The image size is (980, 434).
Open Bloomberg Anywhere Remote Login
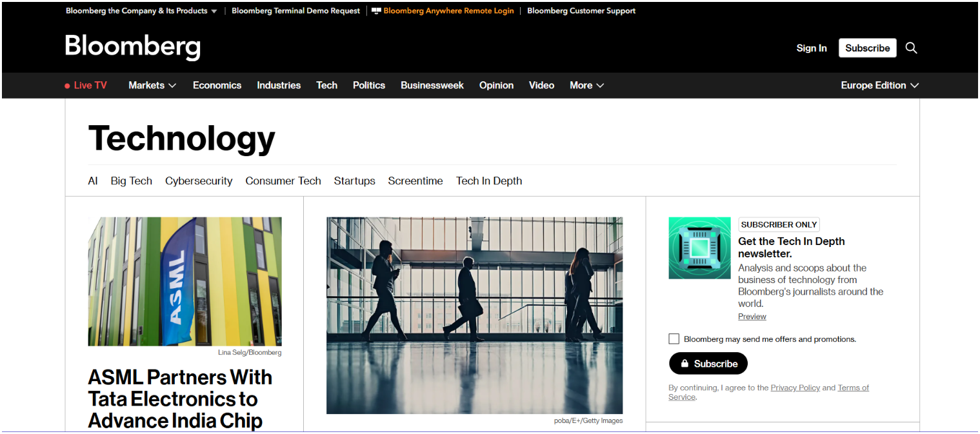[x=448, y=11]
